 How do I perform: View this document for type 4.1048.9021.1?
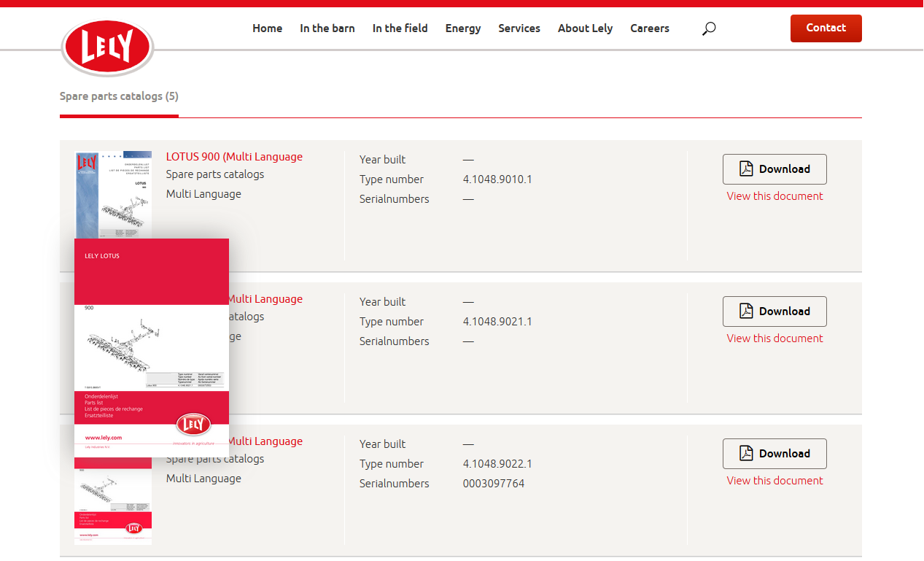point(774,338)
